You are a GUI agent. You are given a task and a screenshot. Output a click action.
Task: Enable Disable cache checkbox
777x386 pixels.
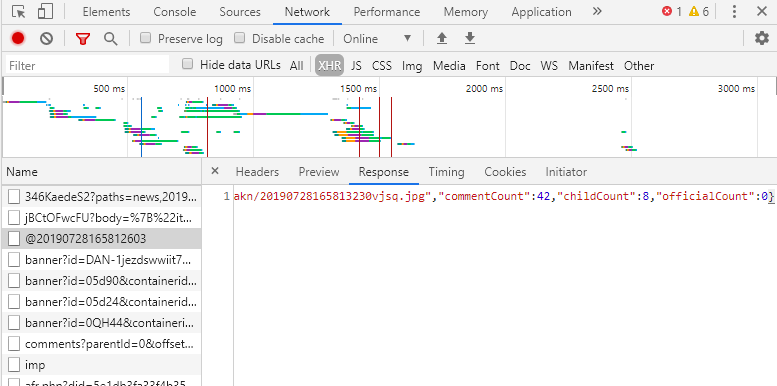coord(239,38)
